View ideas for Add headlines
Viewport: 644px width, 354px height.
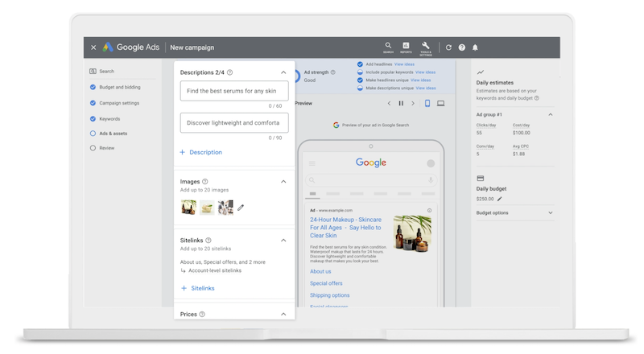(x=405, y=64)
